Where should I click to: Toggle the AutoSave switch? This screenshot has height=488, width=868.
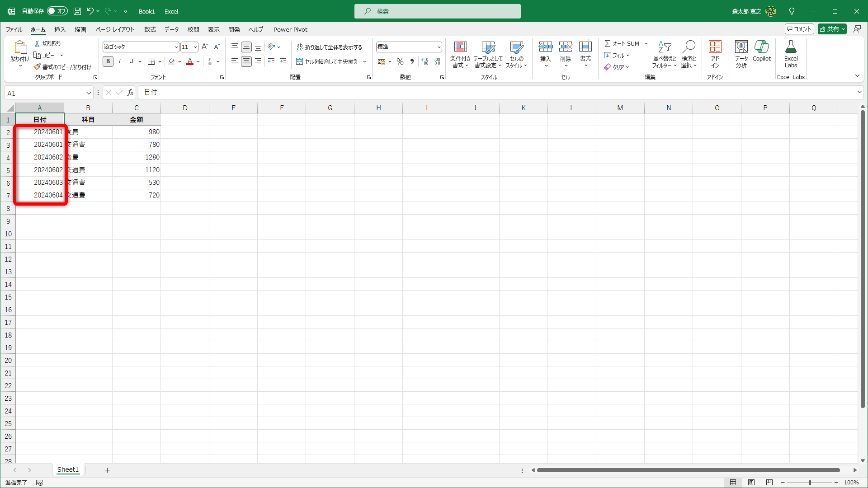(x=57, y=11)
